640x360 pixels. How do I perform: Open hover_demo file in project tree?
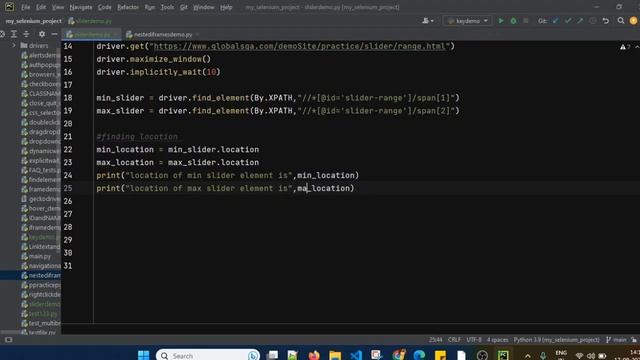coord(41,208)
